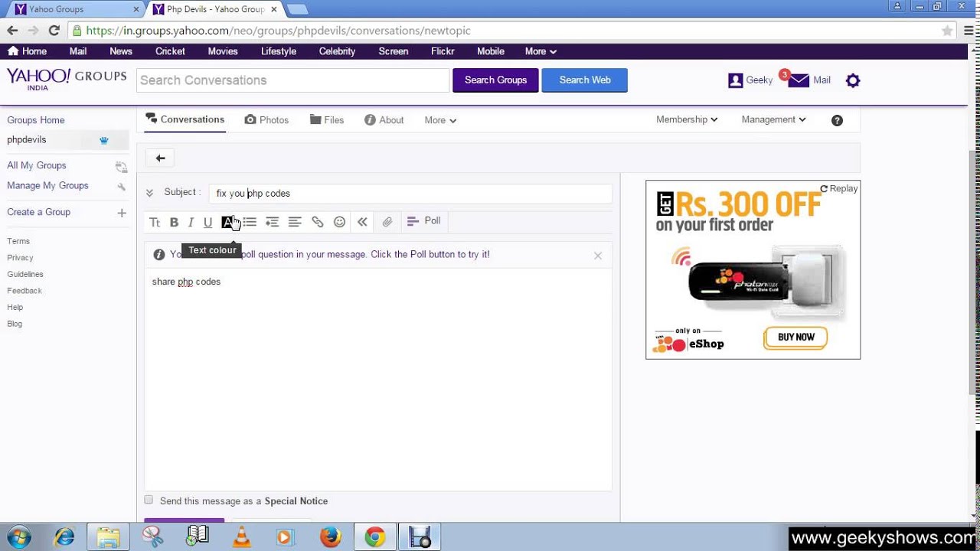The height and width of the screenshot is (551, 980).
Task: Insert a hyperlink into the message
Action: (317, 221)
